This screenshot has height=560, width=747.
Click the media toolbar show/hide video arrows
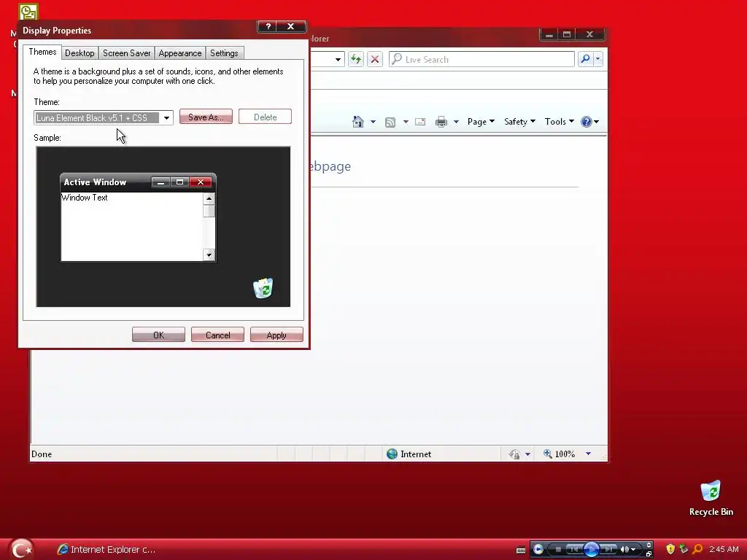[x=649, y=545]
